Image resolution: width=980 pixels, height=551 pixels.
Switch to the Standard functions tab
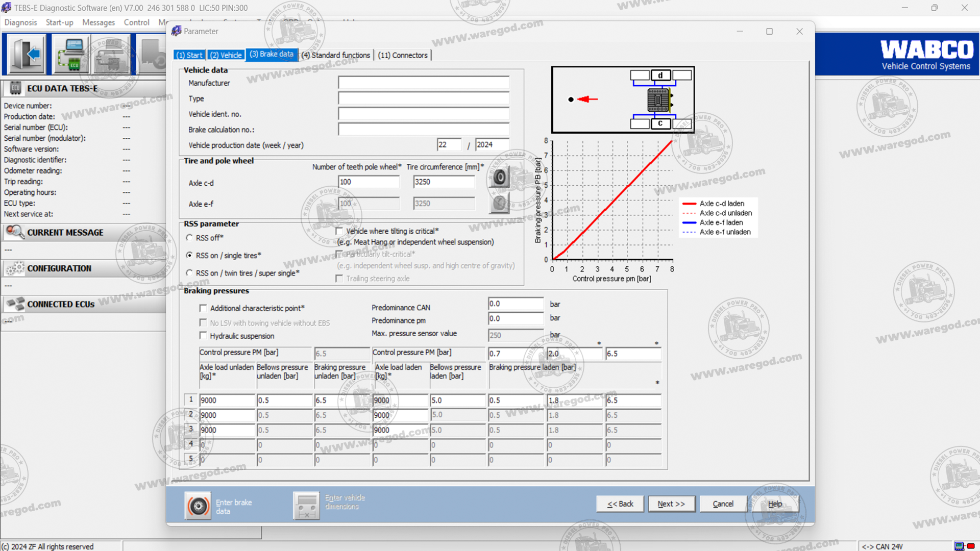pos(335,55)
